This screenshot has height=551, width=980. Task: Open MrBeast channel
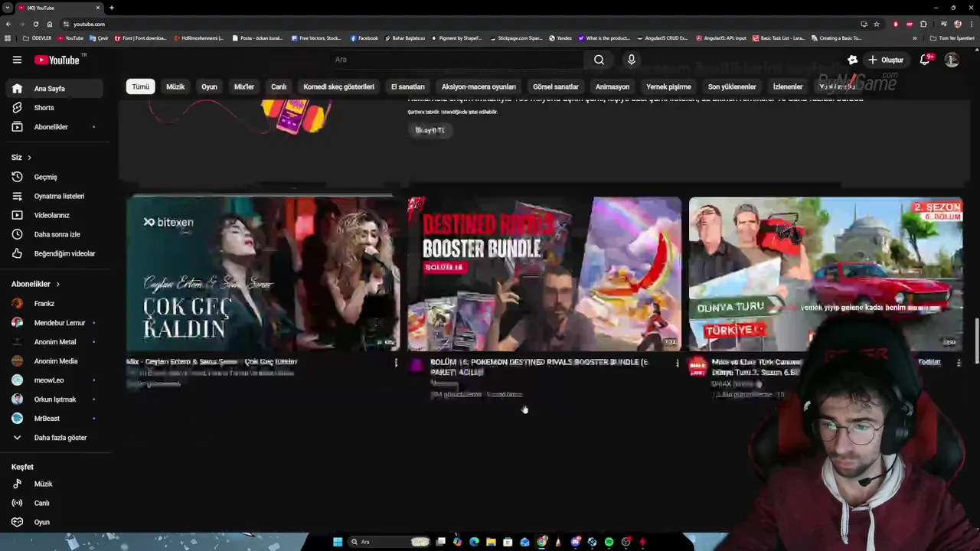coord(54,419)
